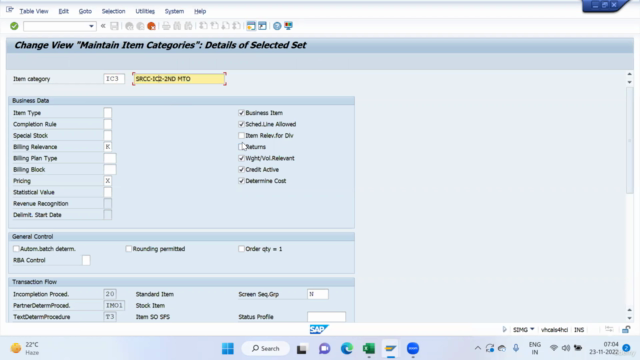
Task: Click the Find Next binoculars icon
Action: [x=188, y=26]
